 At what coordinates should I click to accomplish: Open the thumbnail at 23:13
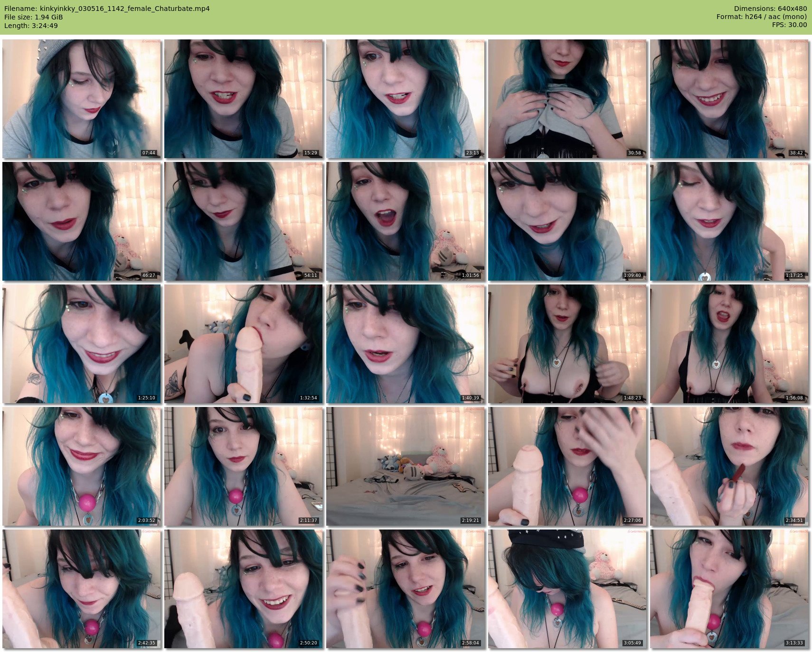pos(406,99)
